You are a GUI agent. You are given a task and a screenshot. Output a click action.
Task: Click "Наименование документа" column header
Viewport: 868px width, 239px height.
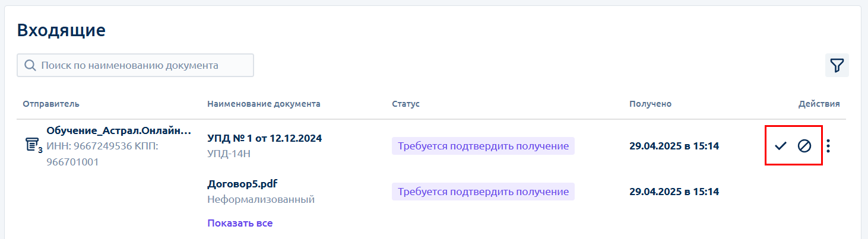click(x=264, y=104)
